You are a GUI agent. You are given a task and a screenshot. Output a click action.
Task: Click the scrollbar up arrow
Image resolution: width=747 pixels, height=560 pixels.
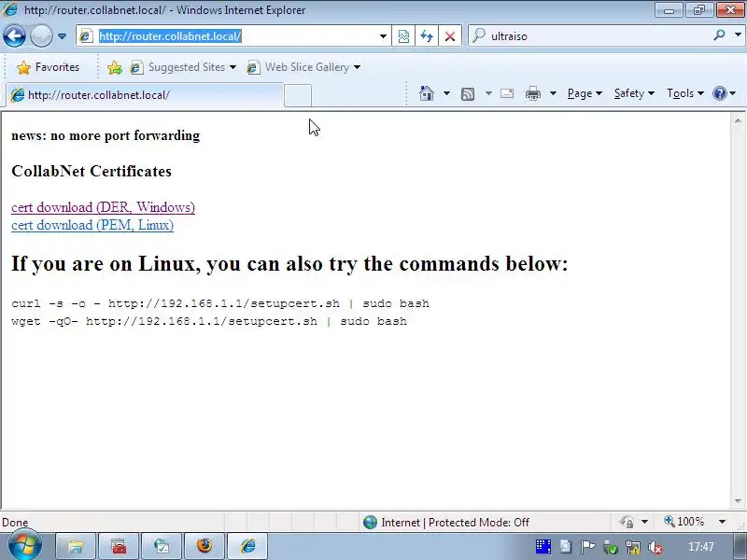[738, 120]
